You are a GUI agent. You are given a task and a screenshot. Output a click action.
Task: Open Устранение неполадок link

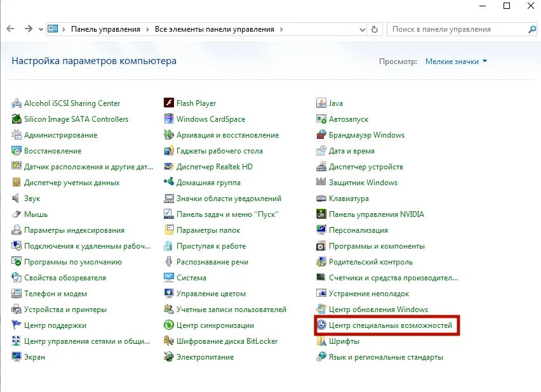(x=369, y=294)
